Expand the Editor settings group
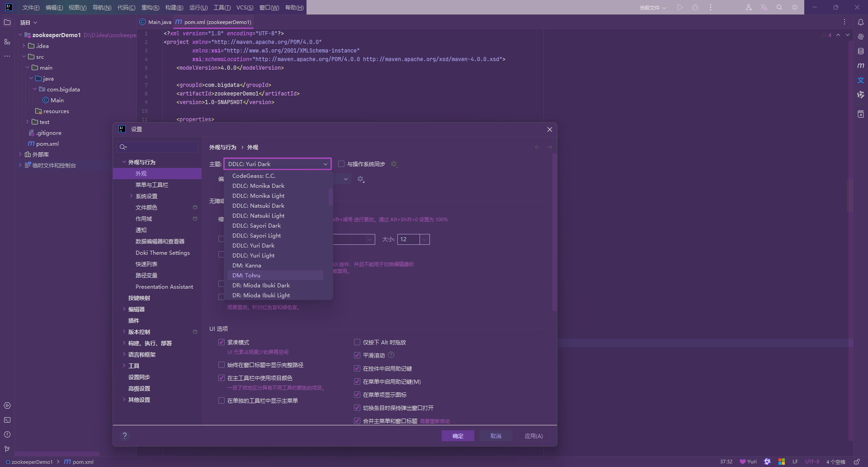The width and height of the screenshot is (868, 467). [124, 309]
